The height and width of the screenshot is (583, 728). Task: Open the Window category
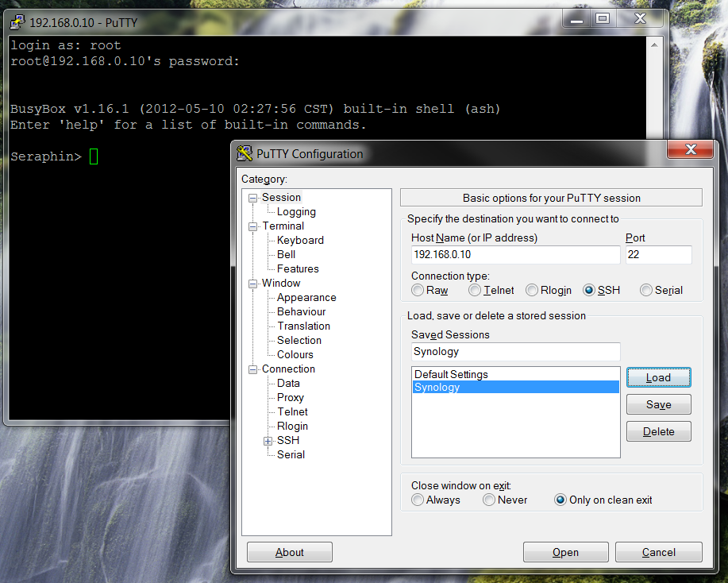click(x=281, y=284)
